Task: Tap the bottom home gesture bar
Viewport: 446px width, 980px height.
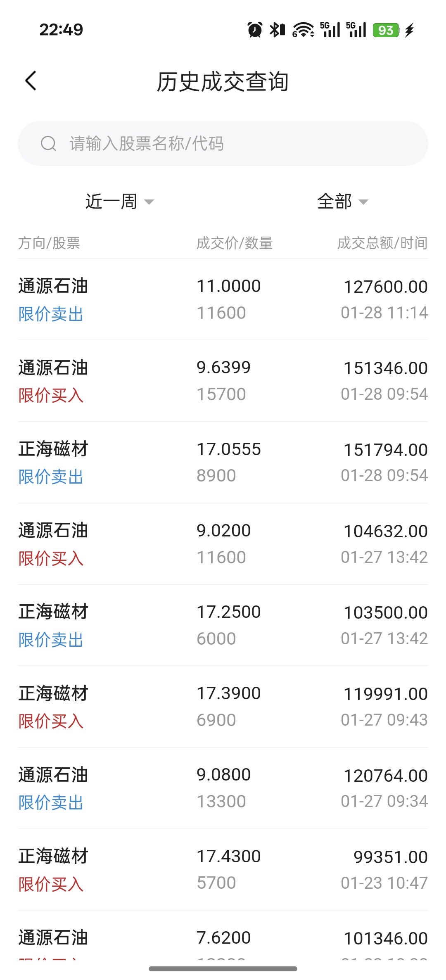Action: click(x=223, y=969)
